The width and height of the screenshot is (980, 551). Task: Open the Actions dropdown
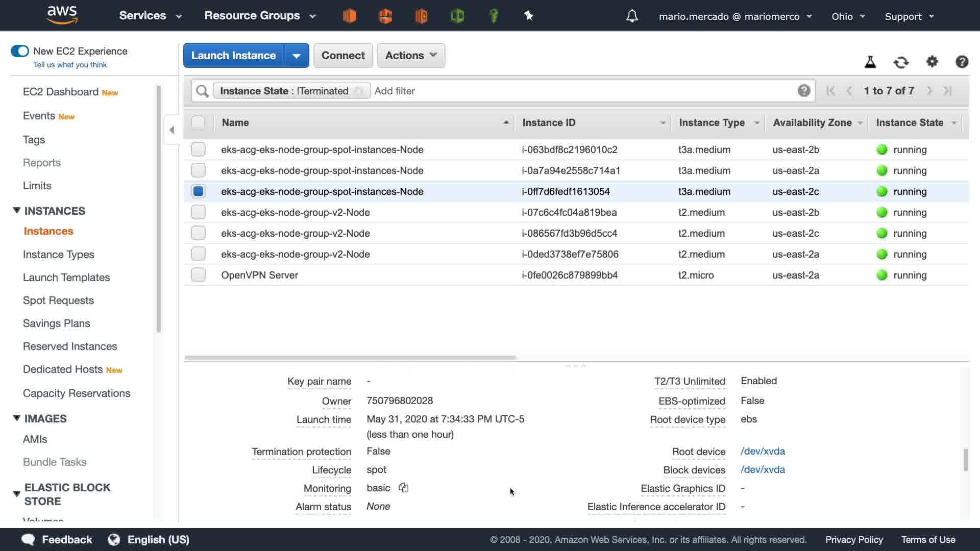click(x=411, y=56)
